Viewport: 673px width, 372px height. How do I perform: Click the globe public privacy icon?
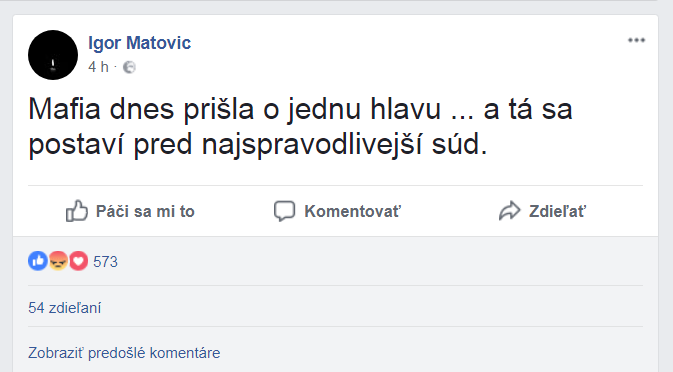[129, 67]
